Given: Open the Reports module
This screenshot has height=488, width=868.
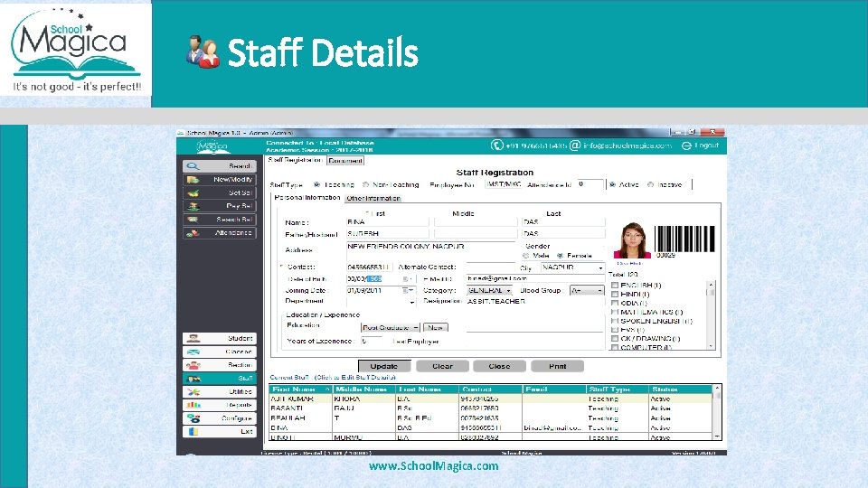Looking at the screenshot, I should 219,405.
